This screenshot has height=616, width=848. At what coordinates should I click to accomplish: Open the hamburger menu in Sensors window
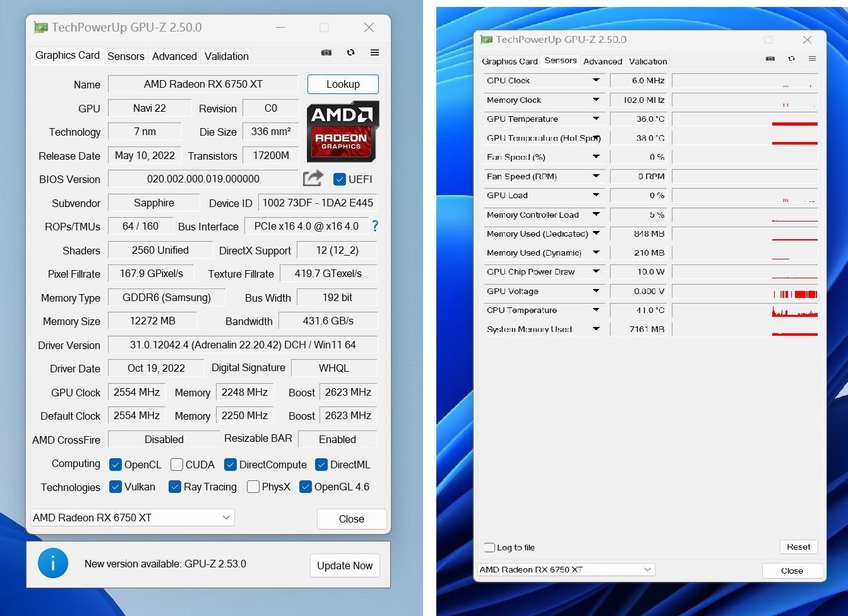(812, 58)
